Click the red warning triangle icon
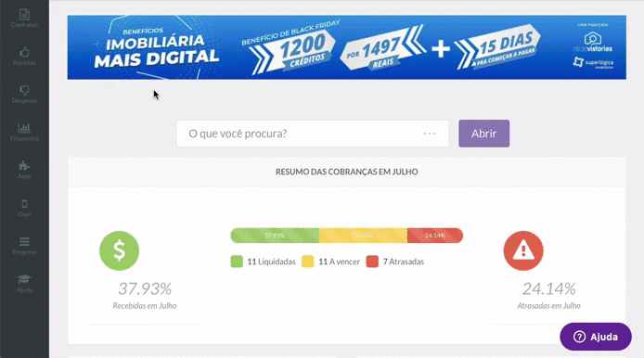The image size is (644, 358). coord(523,250)
